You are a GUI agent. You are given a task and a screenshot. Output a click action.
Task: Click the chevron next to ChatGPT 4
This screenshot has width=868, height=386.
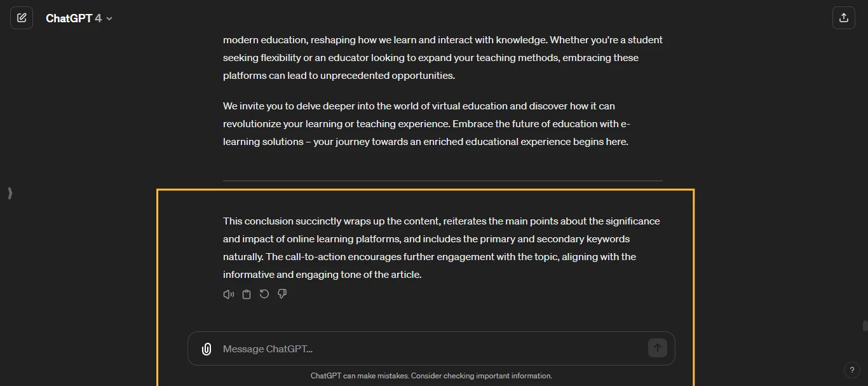pos(108,18)
